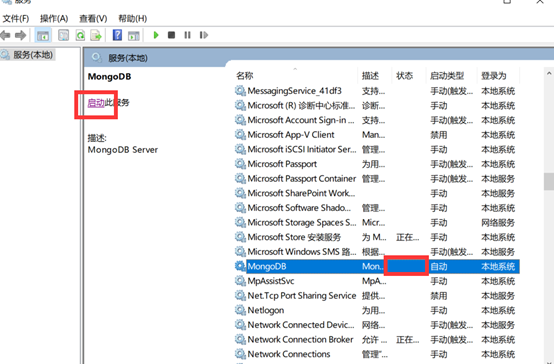Select the MpAssistSvc service
Image resolution: width=554 pixels, height=364 pixels.
[x=377, y=281]
